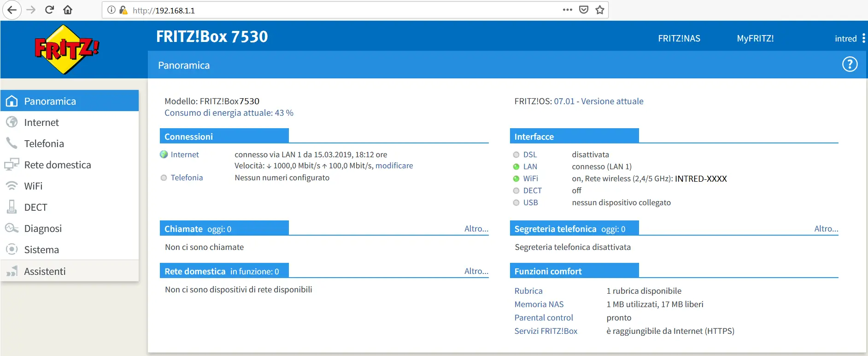Click Altro... in Segreteria telefonica section
Image resolution: width=868 pixels, height=356 pixels.
click(826, 229)
